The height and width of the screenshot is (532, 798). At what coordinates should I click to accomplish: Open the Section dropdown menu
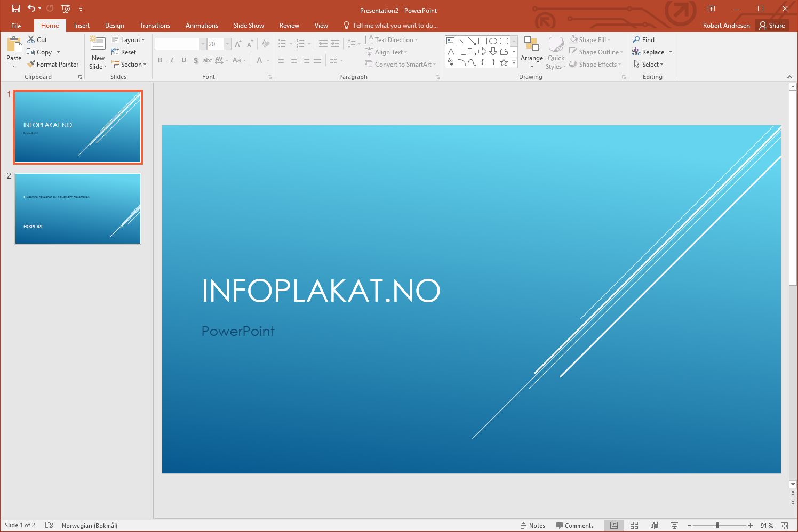point(129,65)
